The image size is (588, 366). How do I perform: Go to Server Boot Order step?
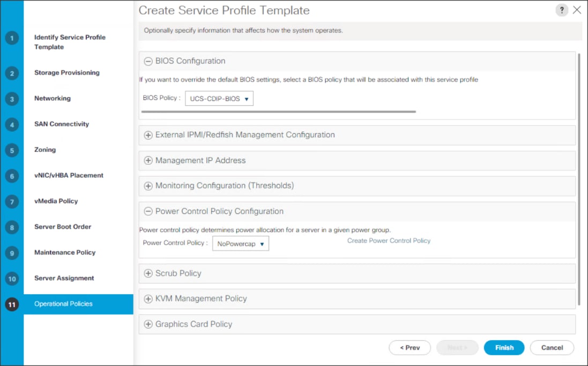tap(63, 227)
